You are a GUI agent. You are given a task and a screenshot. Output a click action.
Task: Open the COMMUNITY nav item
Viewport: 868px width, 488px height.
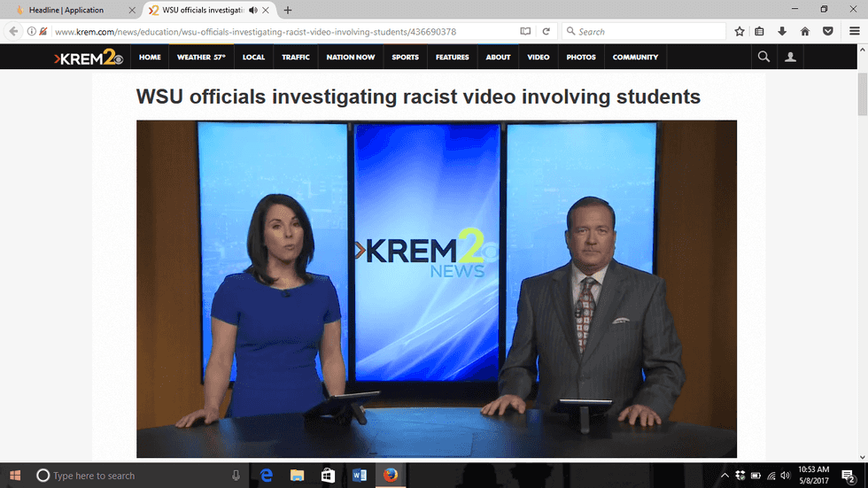pos(635,57)
